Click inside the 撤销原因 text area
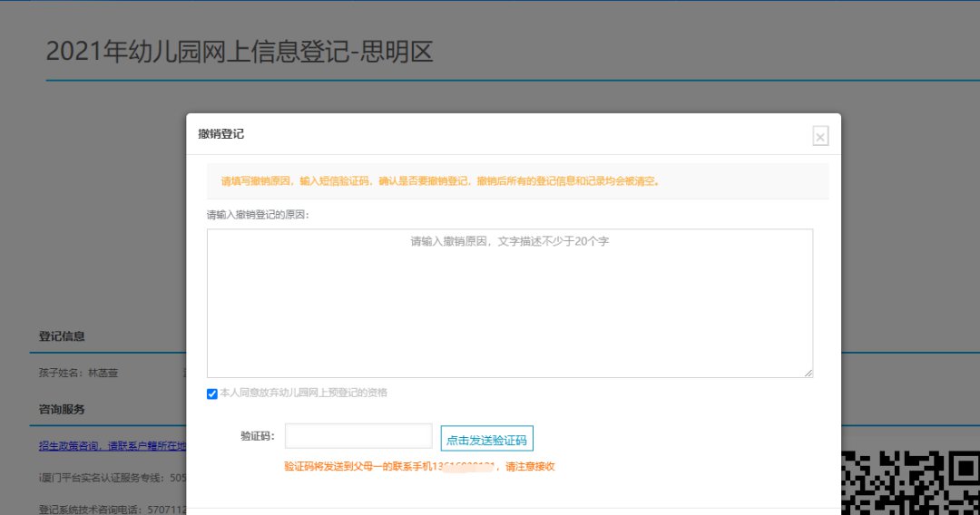Screen dimensions: 980x515 (509, 303)
